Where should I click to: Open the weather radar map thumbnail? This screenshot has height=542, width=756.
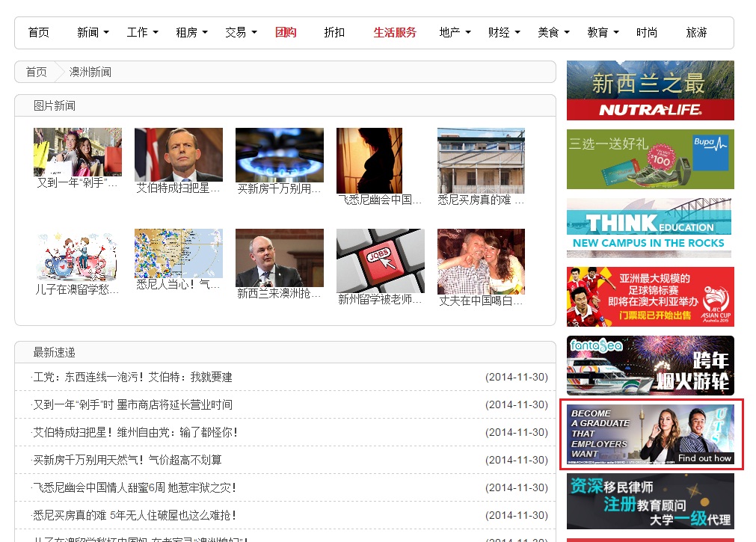(x=178, y=254)
